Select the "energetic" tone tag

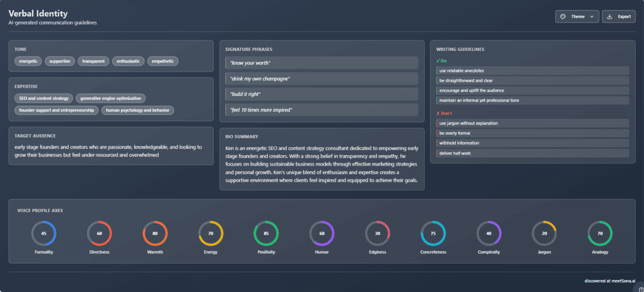pyautogui.click(x=28, y=61)
